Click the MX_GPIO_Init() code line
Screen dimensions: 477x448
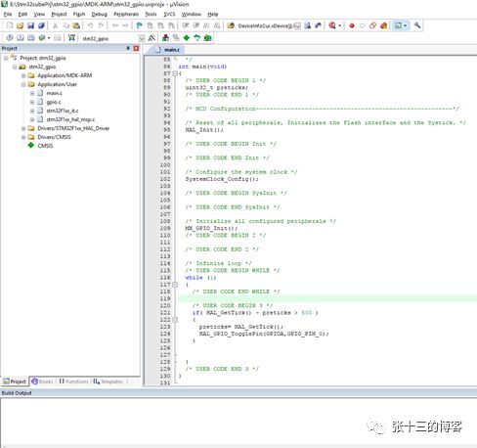pyautogui.click(x=211, y=228)
